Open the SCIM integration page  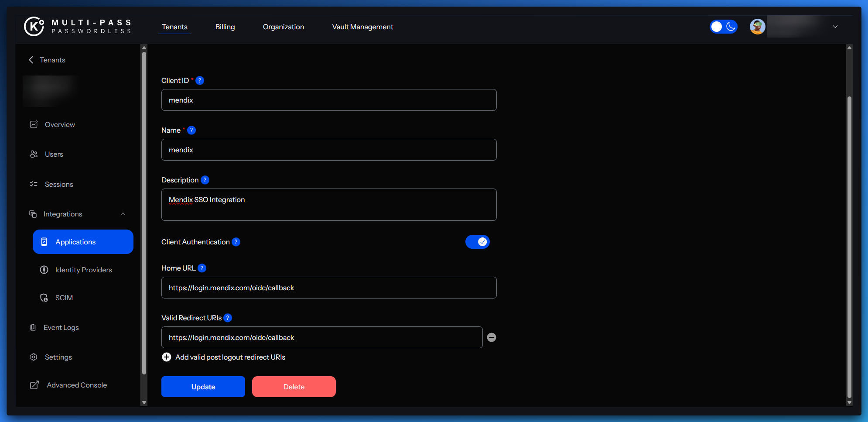(64, 298)
